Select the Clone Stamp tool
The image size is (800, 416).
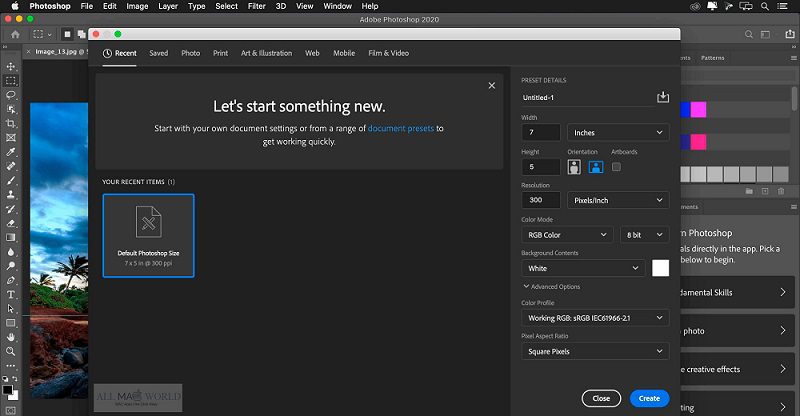point(11,194)
